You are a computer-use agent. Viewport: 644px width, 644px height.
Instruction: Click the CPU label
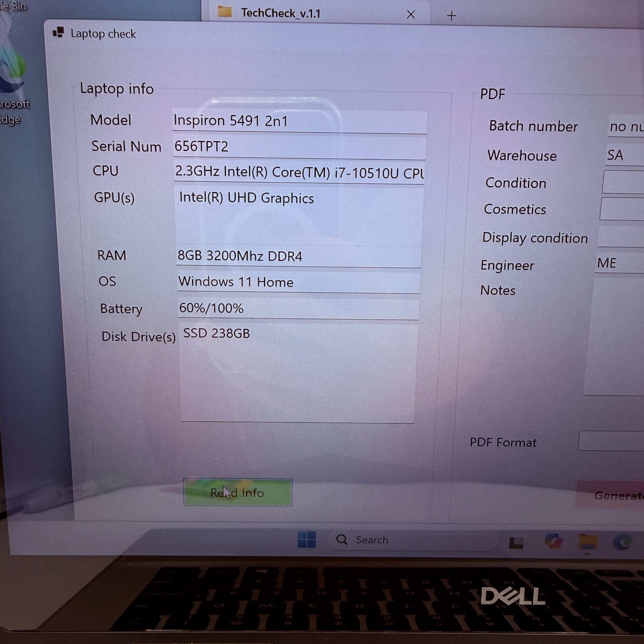click(x=105, y=171)
